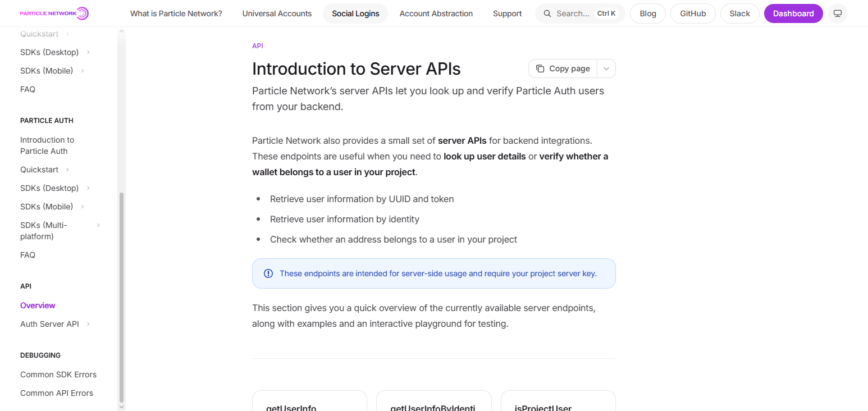Click the purple Dashboard button
Viewport: 868px width, 411px height.
pyautogui.click(x=793, y=13)
